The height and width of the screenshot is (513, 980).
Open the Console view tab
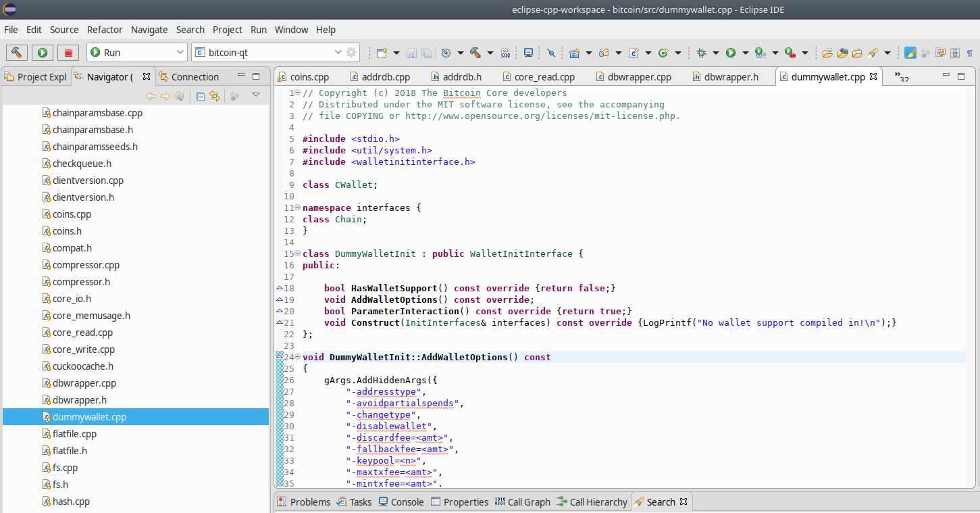coord(407,502)
